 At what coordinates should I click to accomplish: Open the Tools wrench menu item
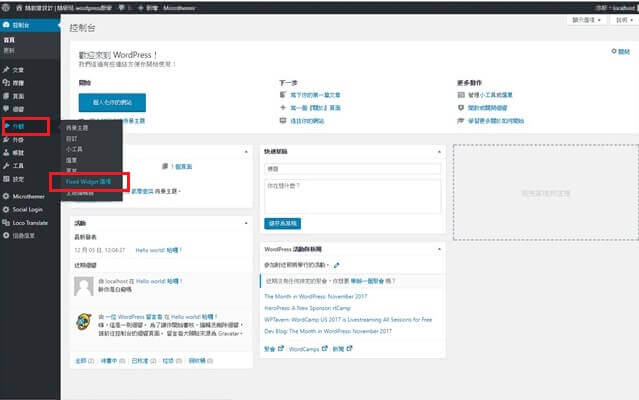(30, 166)
